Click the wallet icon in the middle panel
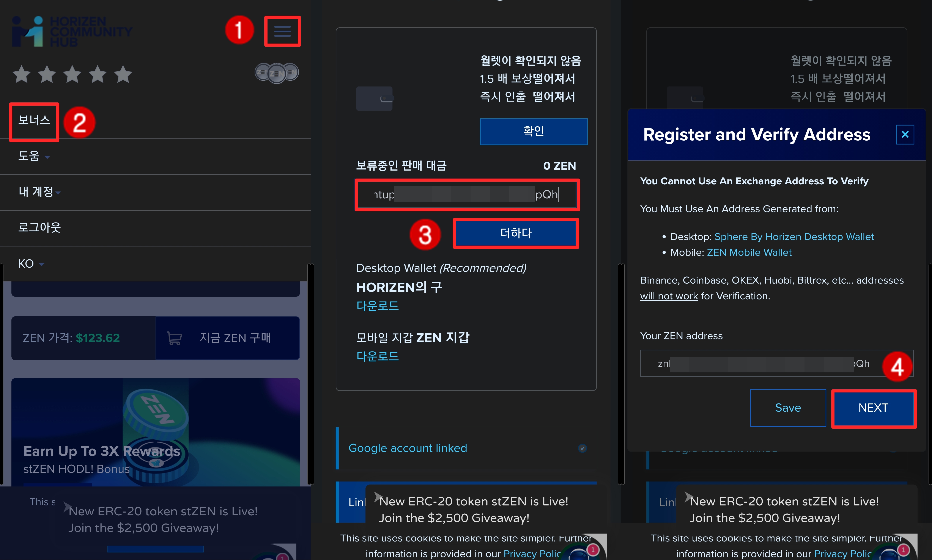Viewport: 932px width, 560px height. (375, 99)
